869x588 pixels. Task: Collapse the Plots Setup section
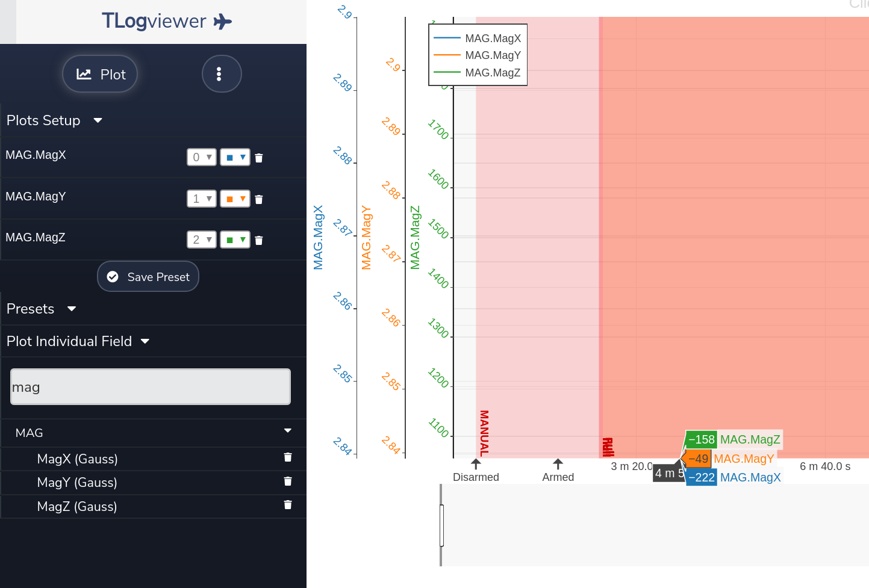pyautogui.click(x=98, y=120)
